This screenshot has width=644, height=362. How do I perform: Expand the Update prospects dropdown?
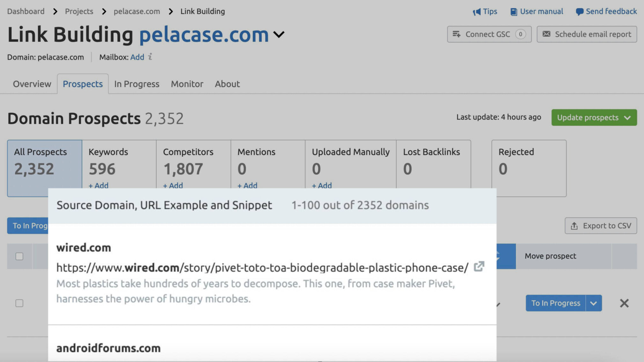click(x=628, y=117)
